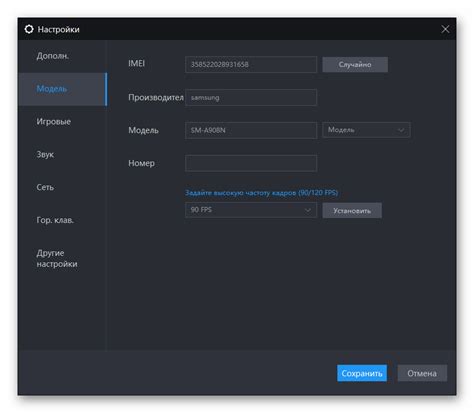Click the IMEI input field
Image resolution: width=474 pixels, height=413 pixels.
[x=251, y=64]
